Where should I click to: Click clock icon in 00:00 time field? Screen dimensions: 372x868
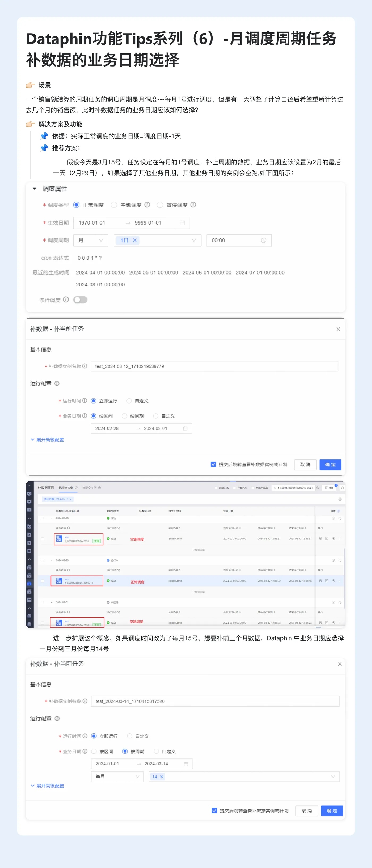click(264, 240)
